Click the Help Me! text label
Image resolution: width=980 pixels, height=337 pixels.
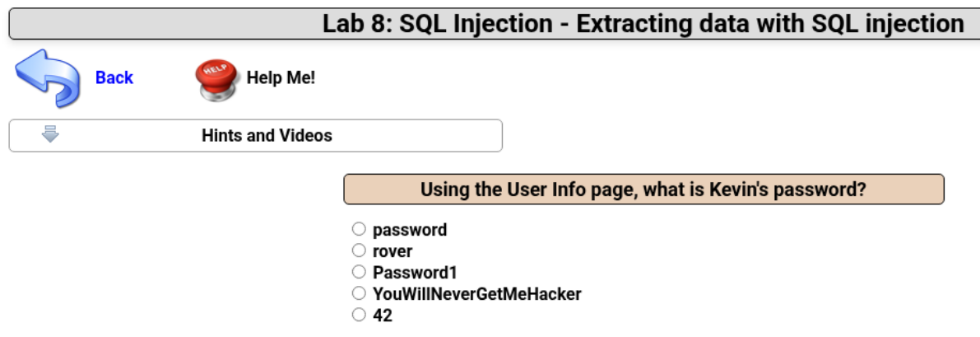click(281, 78)
